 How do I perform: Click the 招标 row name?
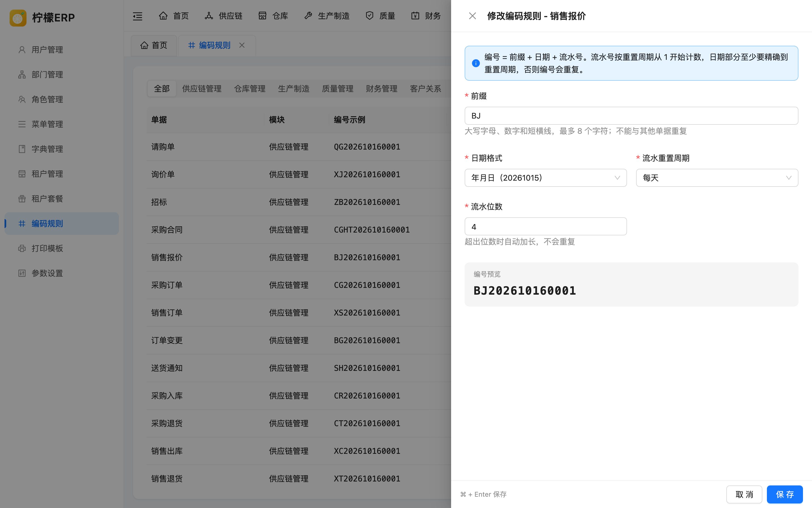[159, 202]
